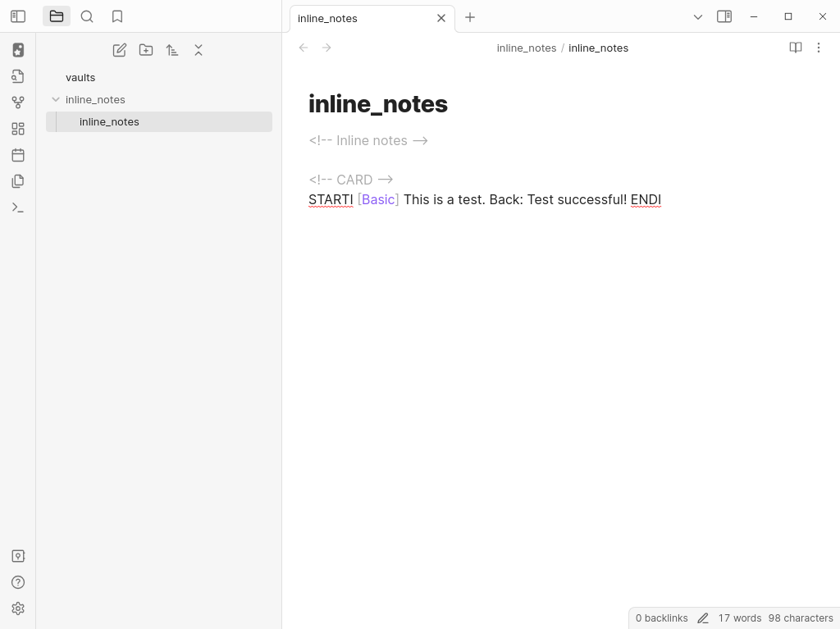Open the command palette terminal icon
Viewport: 840px width, 629px height.
click(18, 207)
